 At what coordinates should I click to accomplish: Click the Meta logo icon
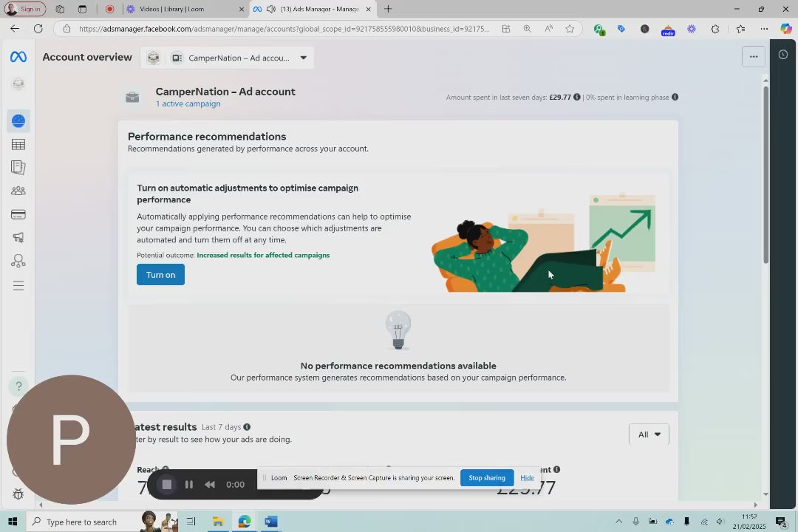18,57
